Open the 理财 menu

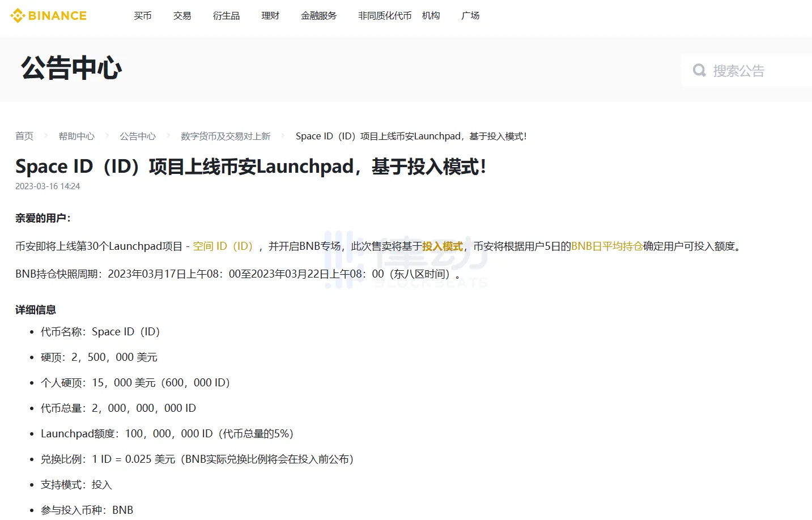(270, 16)
